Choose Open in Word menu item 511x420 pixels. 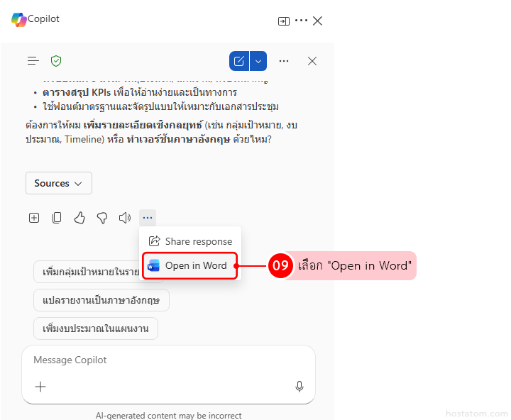189,266
